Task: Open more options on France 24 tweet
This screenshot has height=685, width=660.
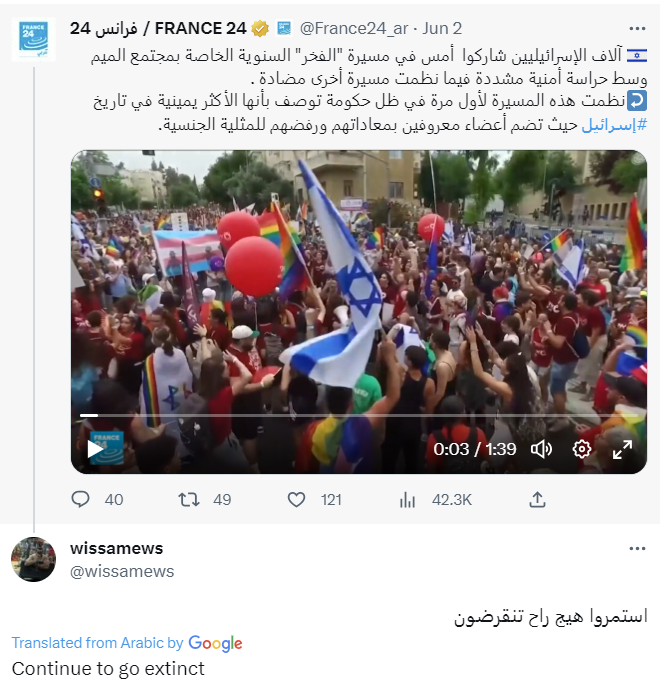Action: tap(637, 29)
